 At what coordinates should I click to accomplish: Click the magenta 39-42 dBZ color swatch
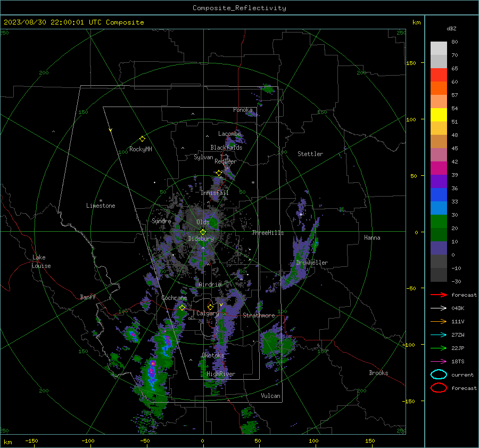click(439, 168)
